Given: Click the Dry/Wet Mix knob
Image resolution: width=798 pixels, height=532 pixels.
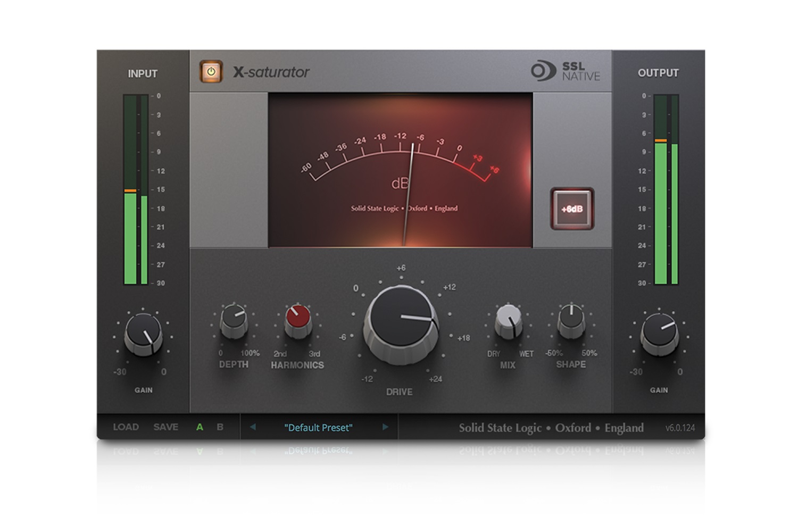Looking at the screenshot, I should point(509,320).
